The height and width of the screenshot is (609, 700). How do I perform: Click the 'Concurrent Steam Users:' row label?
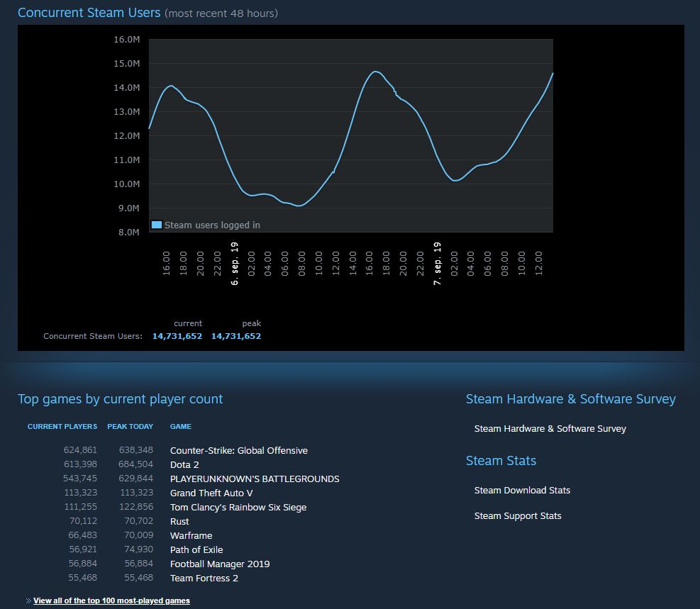point(93,336)
